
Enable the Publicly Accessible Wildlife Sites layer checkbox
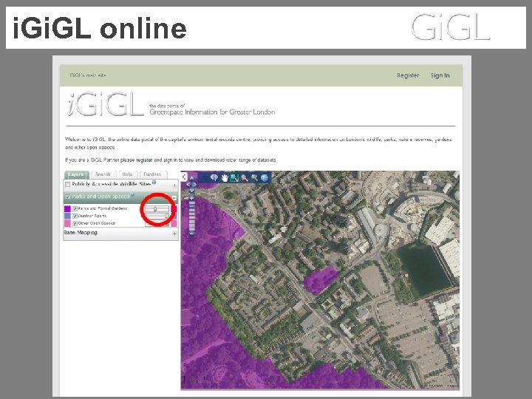67,184
